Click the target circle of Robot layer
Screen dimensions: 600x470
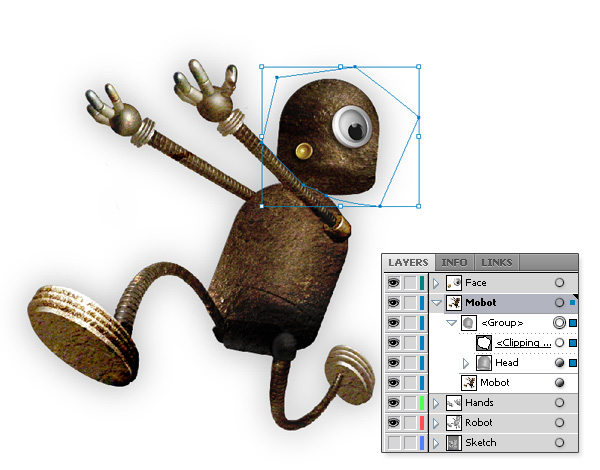(559, 423)
